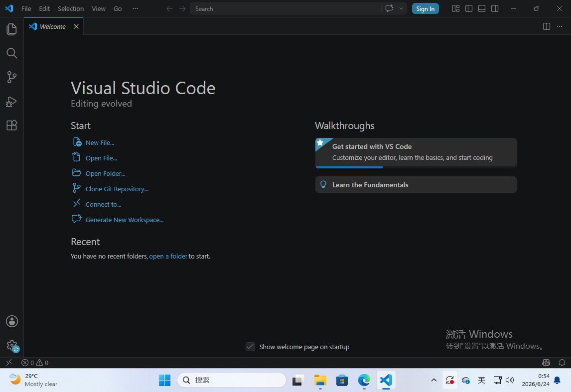The height and width of the screenshot is (392, 571).
Task: Click the Open Folder... link
Action: click(105, 174)
